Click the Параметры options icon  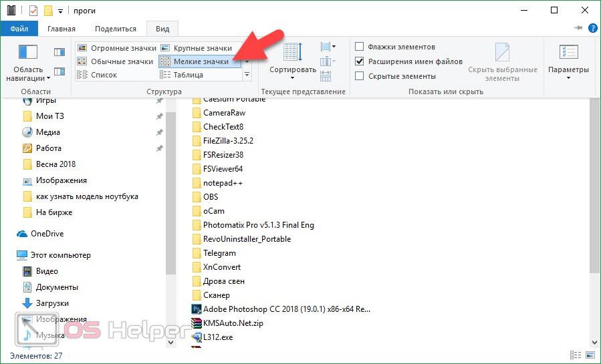point(568,53)
